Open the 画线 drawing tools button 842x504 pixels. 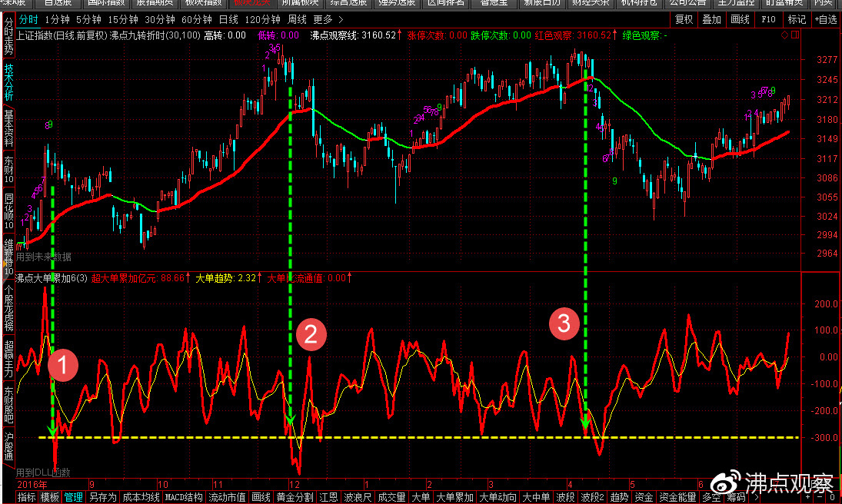coord(740,20)
